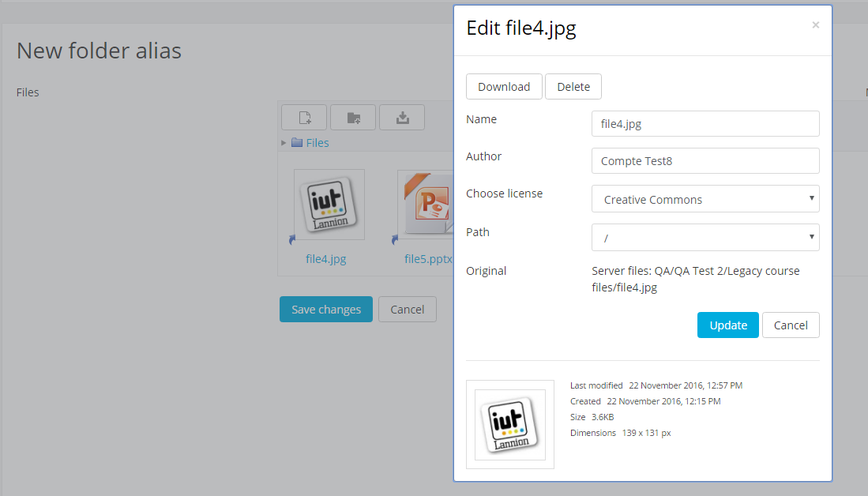Click the alias shortcut arrow on file4.jpg
This screenshot has height=496, width=868.
point(292,239)
